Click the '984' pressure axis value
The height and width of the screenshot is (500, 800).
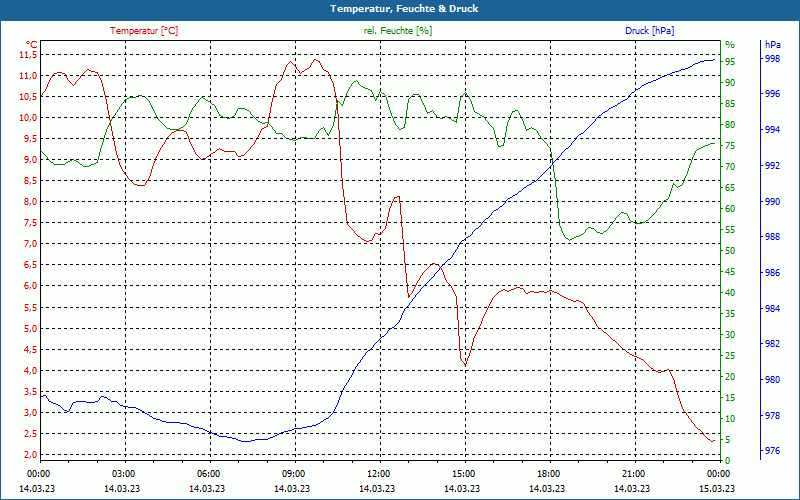772,309
